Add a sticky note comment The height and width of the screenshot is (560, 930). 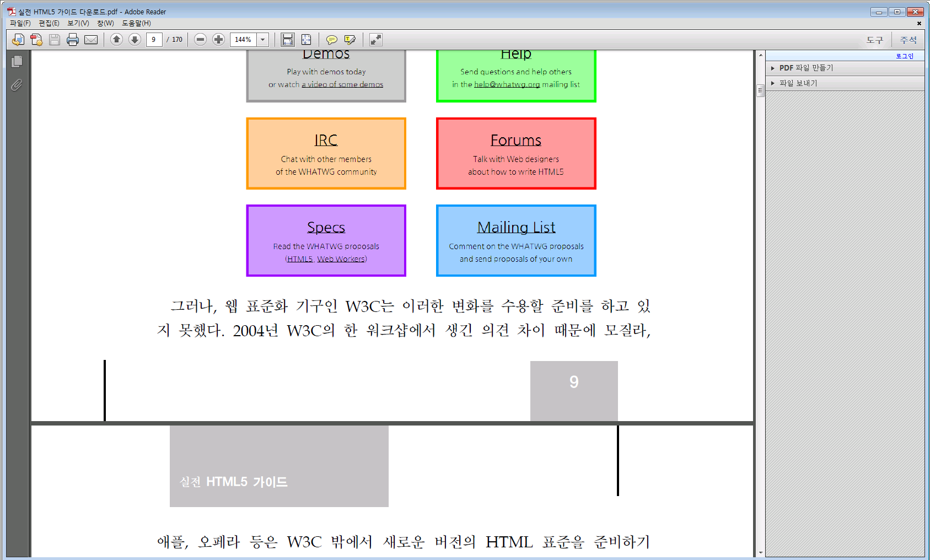coord(332,40)
